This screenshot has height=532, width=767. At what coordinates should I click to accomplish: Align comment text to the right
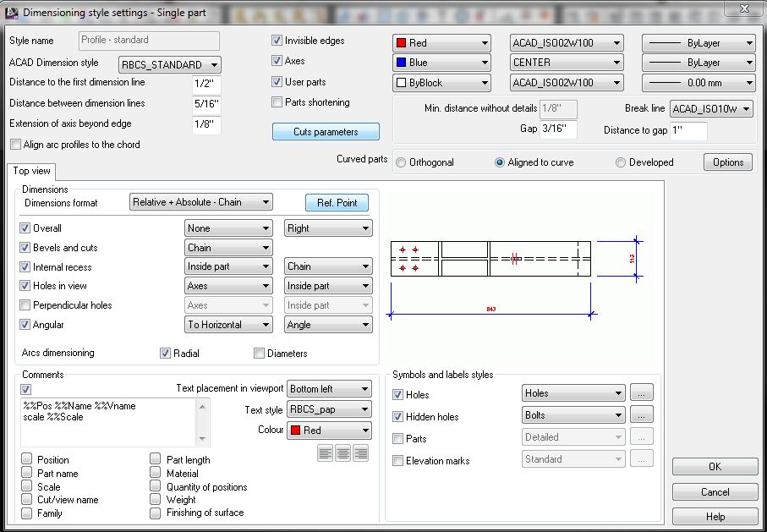click(361, 452)
